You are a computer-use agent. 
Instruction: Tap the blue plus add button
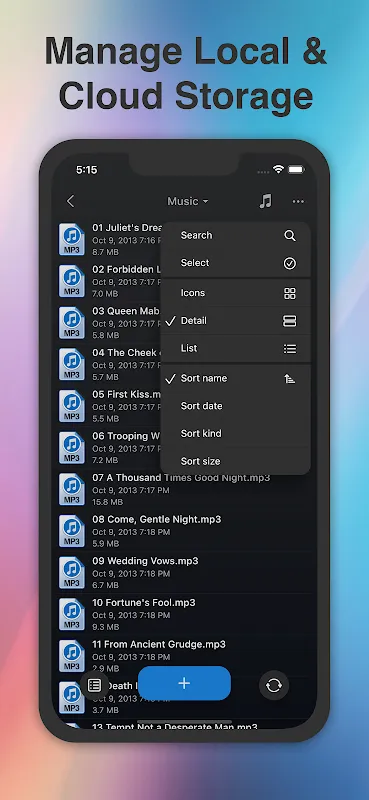tap(184, 683)
